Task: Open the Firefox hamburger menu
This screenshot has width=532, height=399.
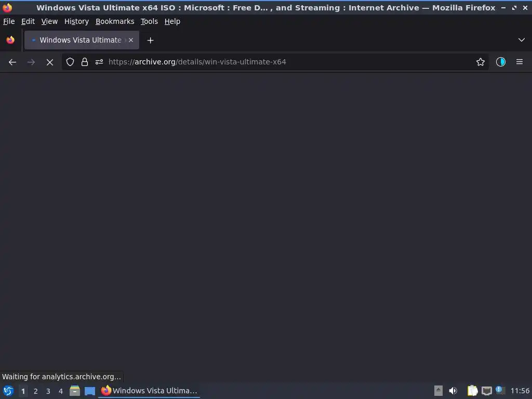Action: click(x=520, y=62)
